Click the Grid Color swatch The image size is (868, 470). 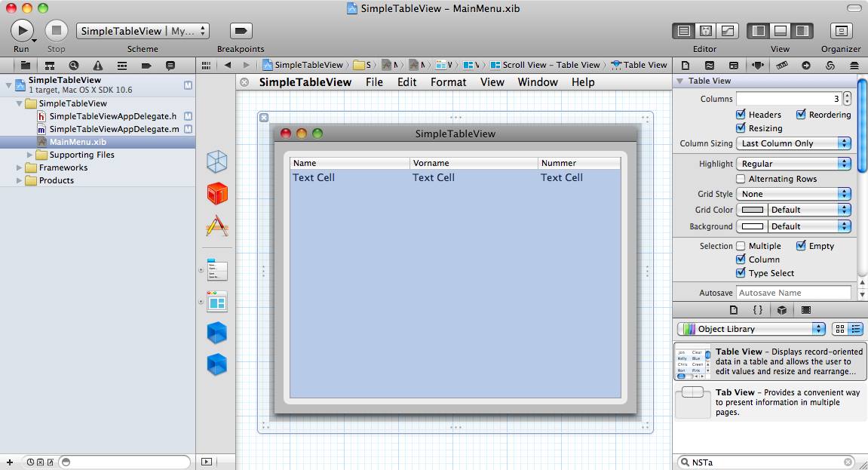click(753, 210)
